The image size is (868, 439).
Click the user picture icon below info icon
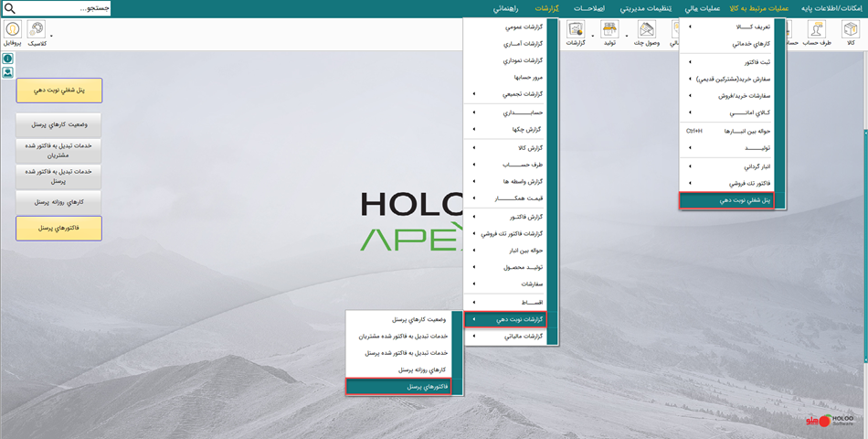(x=7, y=72)
